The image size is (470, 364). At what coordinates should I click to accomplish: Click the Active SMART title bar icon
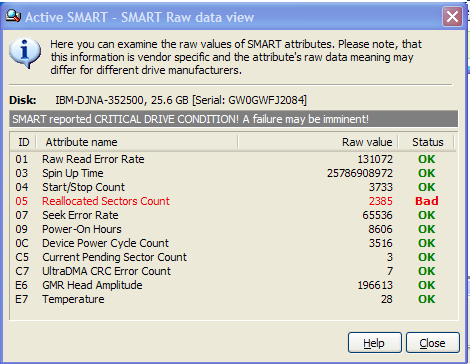click(13, 16)
